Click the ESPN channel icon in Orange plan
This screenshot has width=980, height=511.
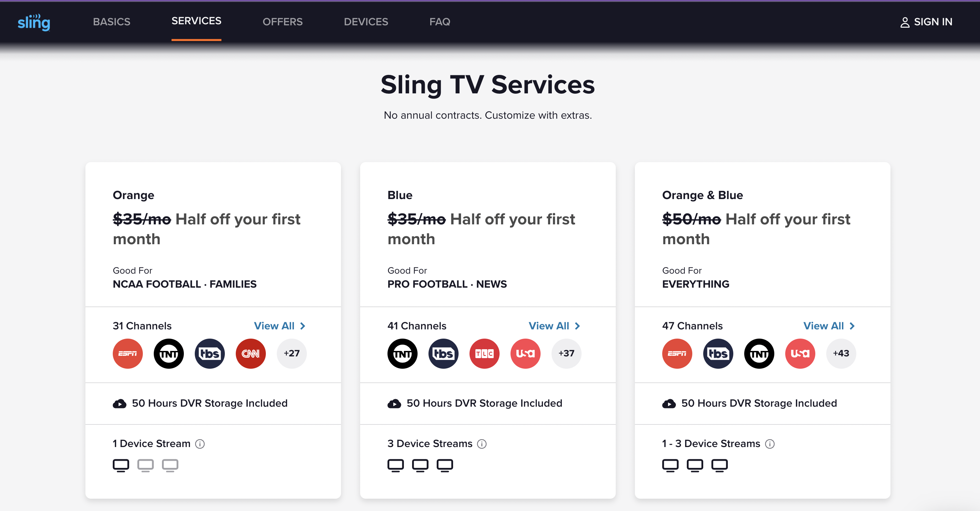[127, 353]
